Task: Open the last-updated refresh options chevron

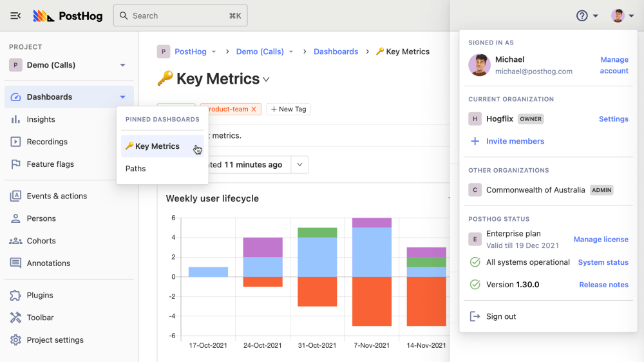Action: [300, 164]
